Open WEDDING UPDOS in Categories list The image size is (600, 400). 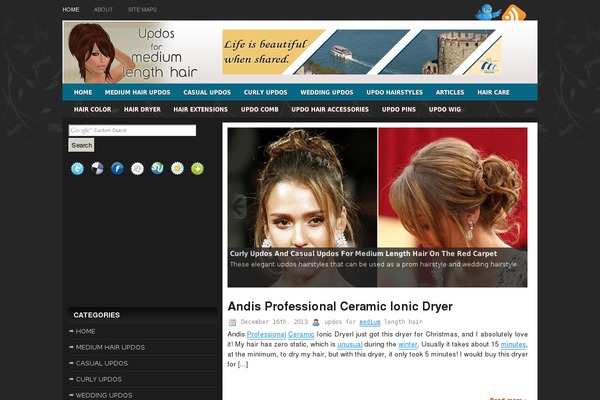click(x=104, y=395)
